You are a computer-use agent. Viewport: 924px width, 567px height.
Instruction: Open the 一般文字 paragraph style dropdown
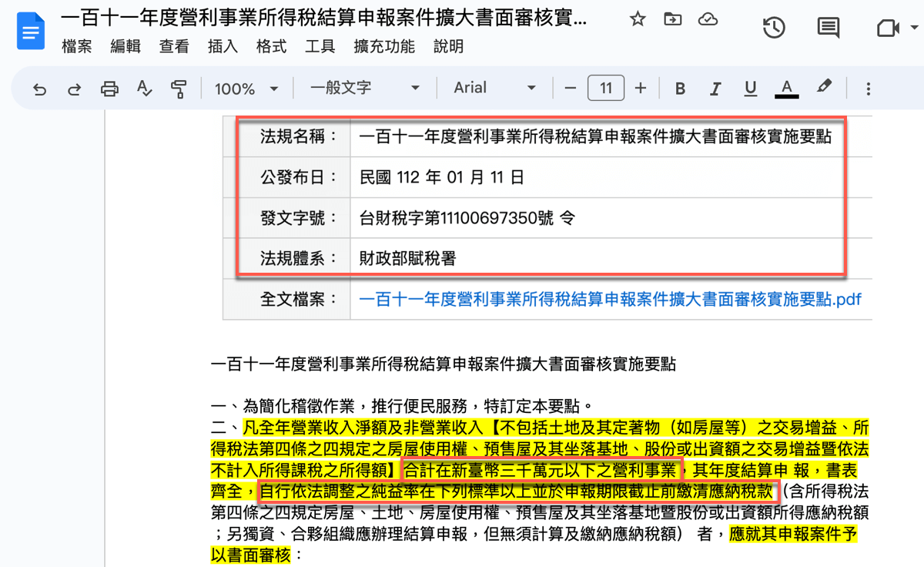pyautogui.click(x=365, y=89)
